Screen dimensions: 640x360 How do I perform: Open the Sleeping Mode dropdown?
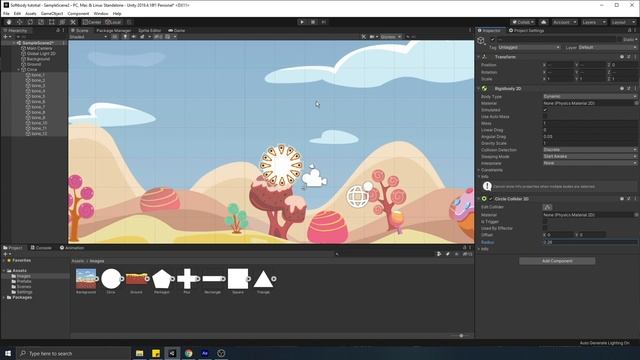pyautogui.click(x=589, y=156)
